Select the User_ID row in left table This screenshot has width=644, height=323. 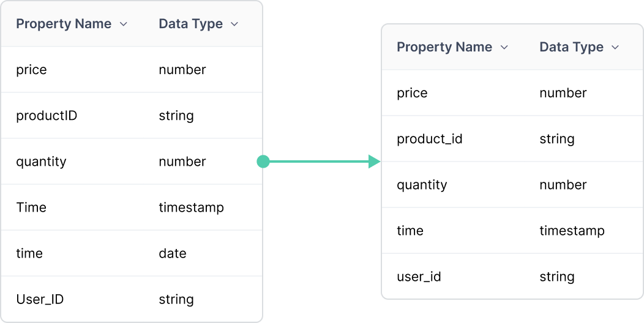coord(132,299)
